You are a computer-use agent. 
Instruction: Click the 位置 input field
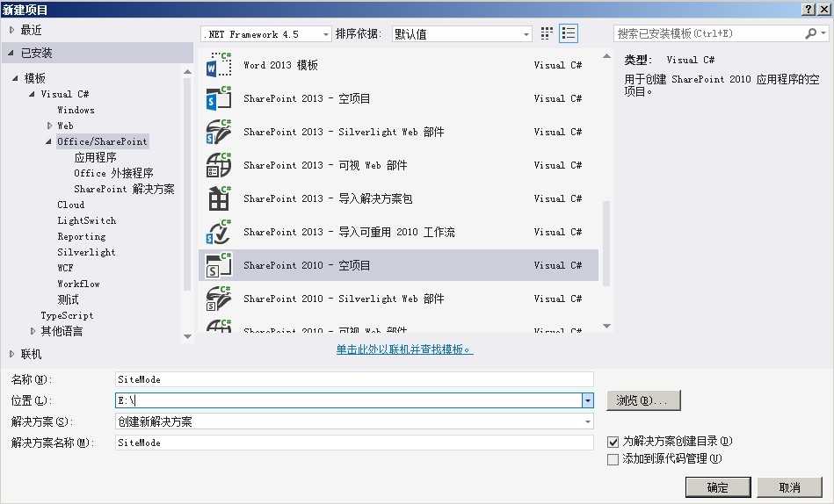tap(349, 400)
